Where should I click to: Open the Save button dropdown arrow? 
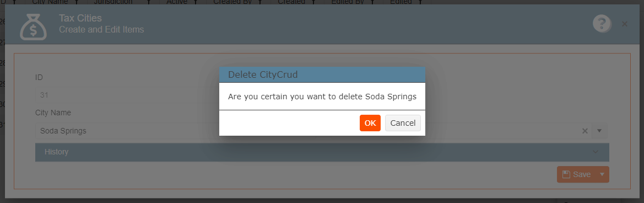pos(602,174)
